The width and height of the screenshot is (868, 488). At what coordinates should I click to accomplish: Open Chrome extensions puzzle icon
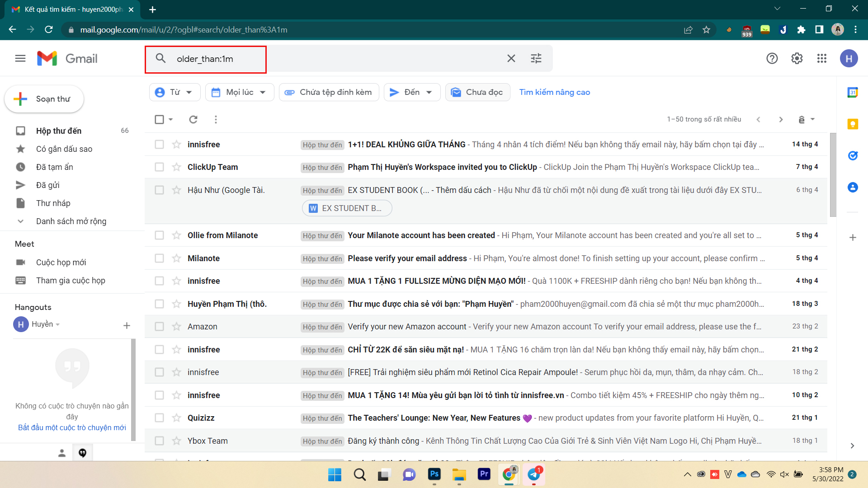801,30
